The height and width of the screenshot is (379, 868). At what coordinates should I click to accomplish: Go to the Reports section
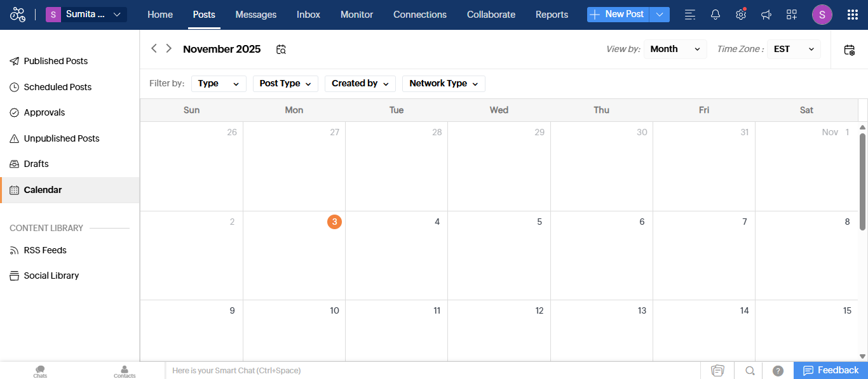[x=552, y=14]
